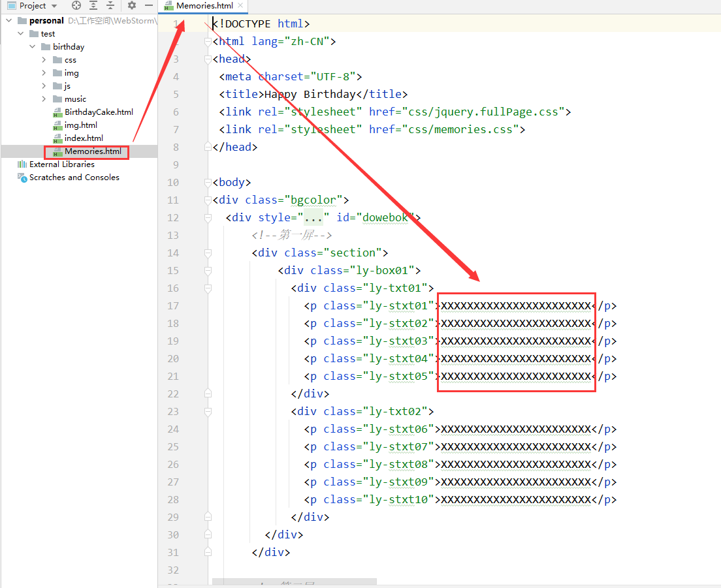Select the img folder in tree
The width and height of the screenshot is (721, 588).
[72, 72]
